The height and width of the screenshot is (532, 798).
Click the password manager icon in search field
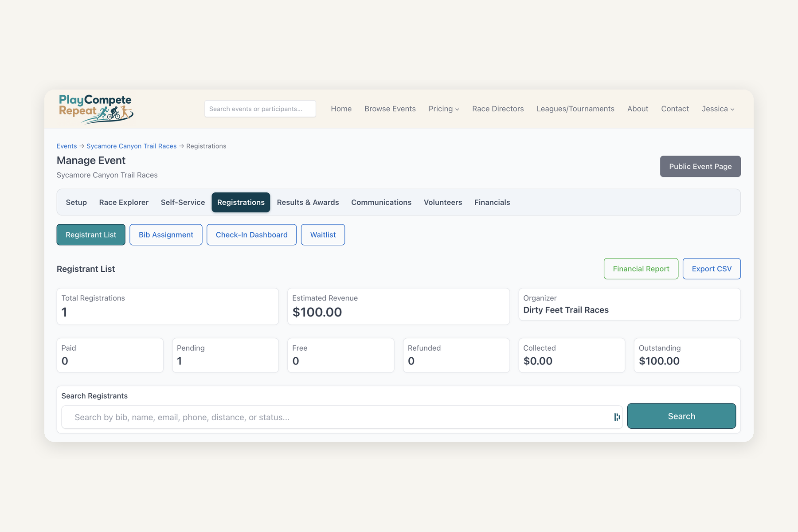(617, 417)
